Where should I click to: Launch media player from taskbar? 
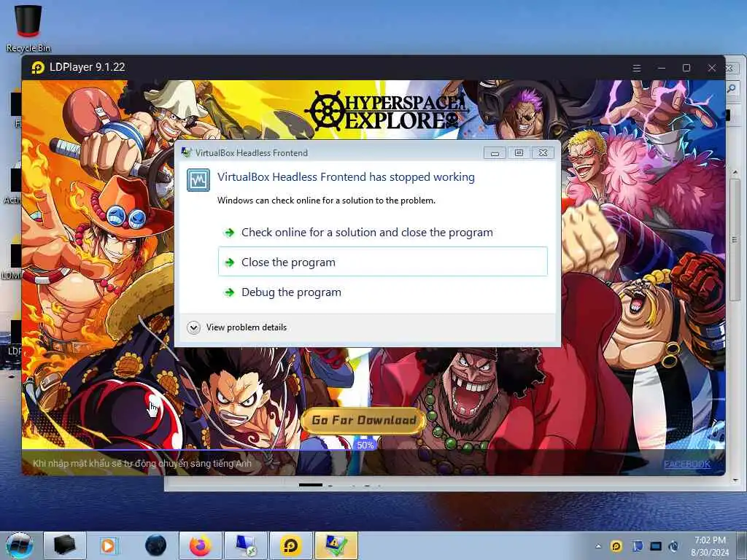[x=109, y=545]
